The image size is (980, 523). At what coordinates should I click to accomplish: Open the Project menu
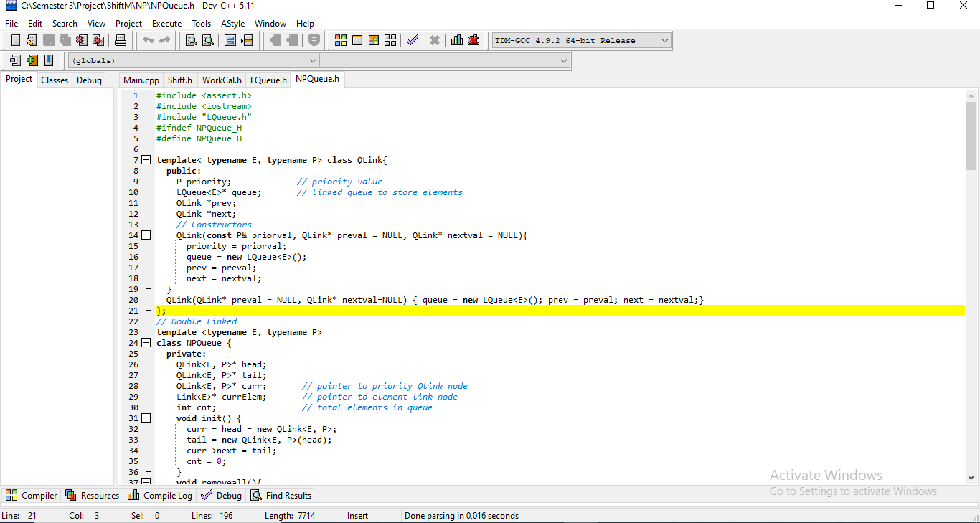click(128, 24)
